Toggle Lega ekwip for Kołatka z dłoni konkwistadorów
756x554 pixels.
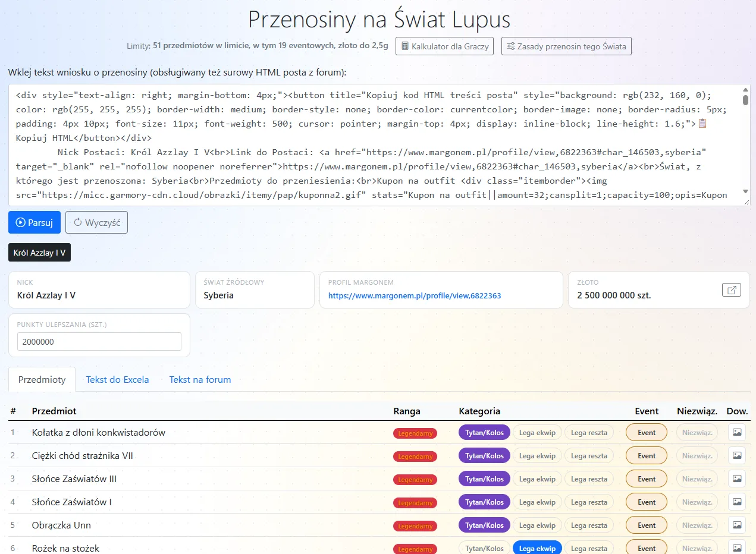click(537, 432)
